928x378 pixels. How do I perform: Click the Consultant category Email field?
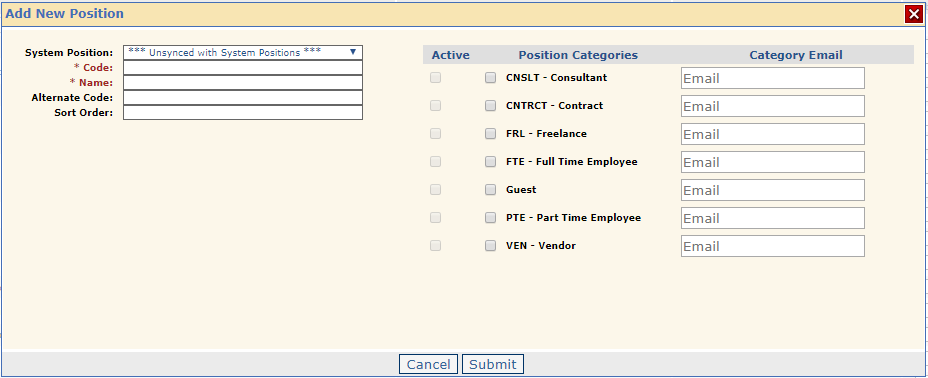coord(772,78)
